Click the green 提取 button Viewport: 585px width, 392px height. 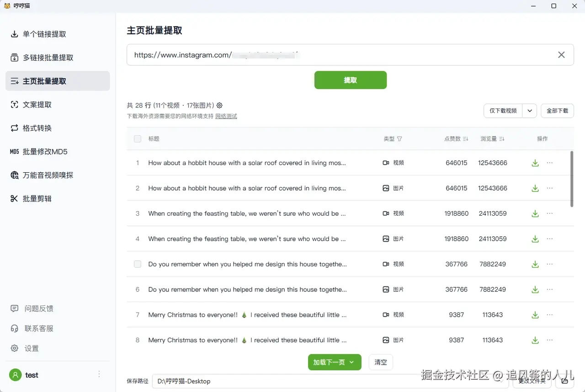click(x=351, y=80)
